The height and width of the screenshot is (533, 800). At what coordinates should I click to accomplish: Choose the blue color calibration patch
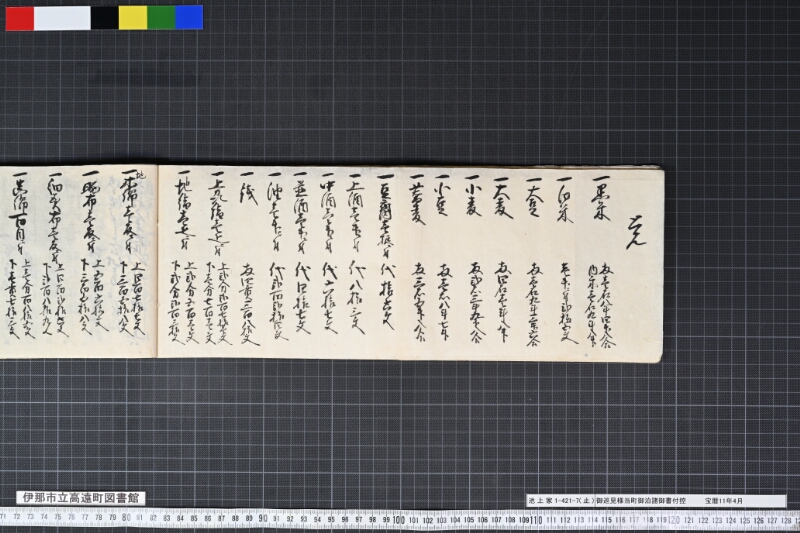189,18
